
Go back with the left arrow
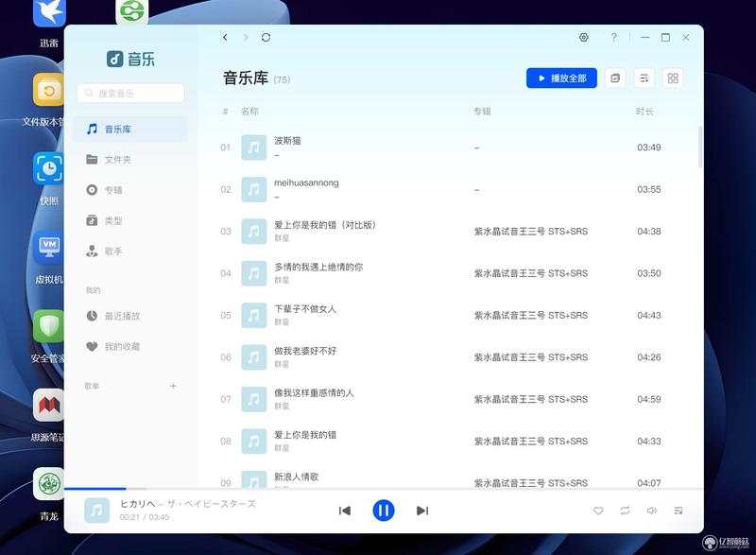point(225,38)
